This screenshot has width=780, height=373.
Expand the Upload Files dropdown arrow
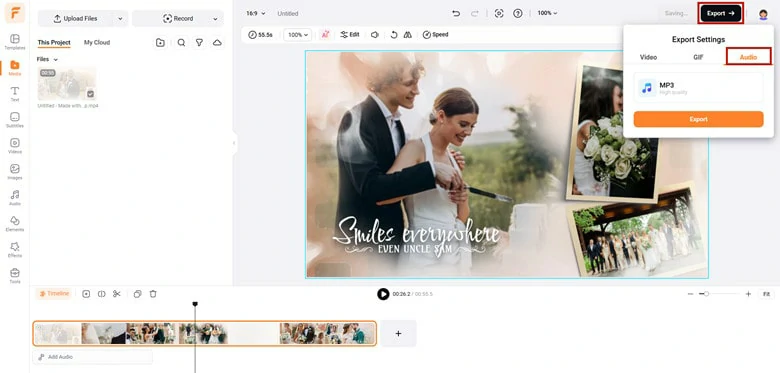tap(120, 19)
